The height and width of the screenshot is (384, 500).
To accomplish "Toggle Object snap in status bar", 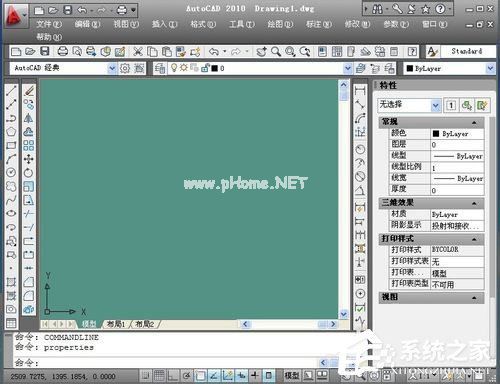I will 200,376.
